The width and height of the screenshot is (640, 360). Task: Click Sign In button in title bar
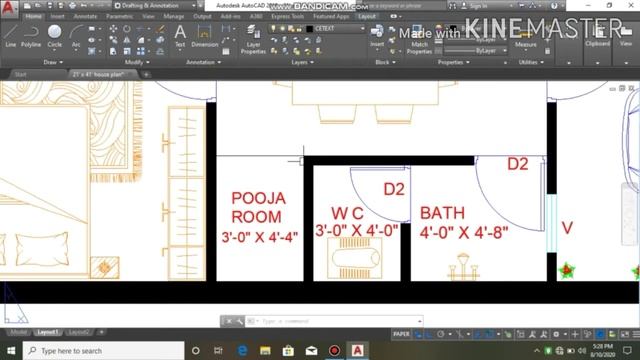474,6
